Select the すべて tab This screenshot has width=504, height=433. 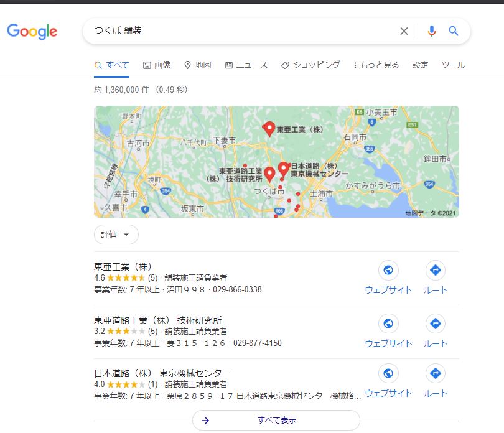[x=112, y=65]
